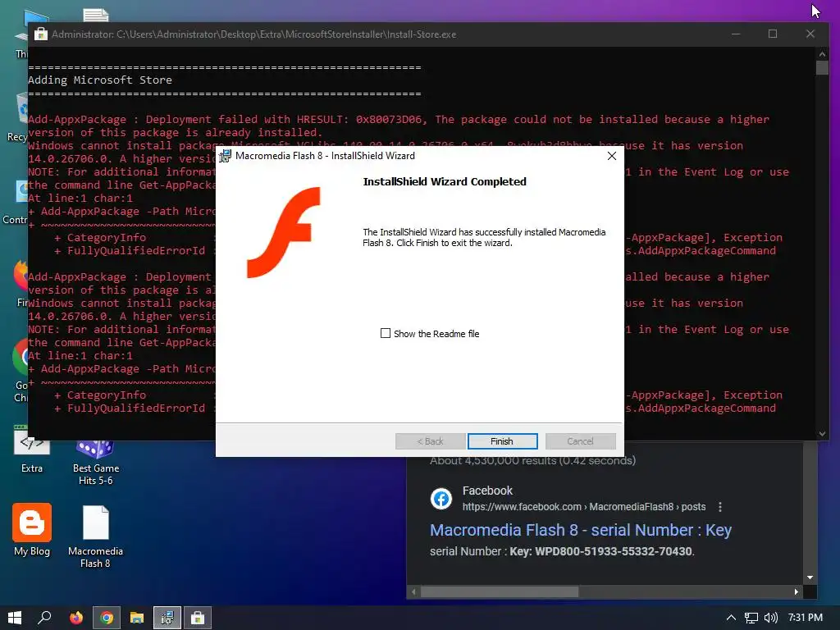Click the red Flash logo in wizard

coord(283,232)
